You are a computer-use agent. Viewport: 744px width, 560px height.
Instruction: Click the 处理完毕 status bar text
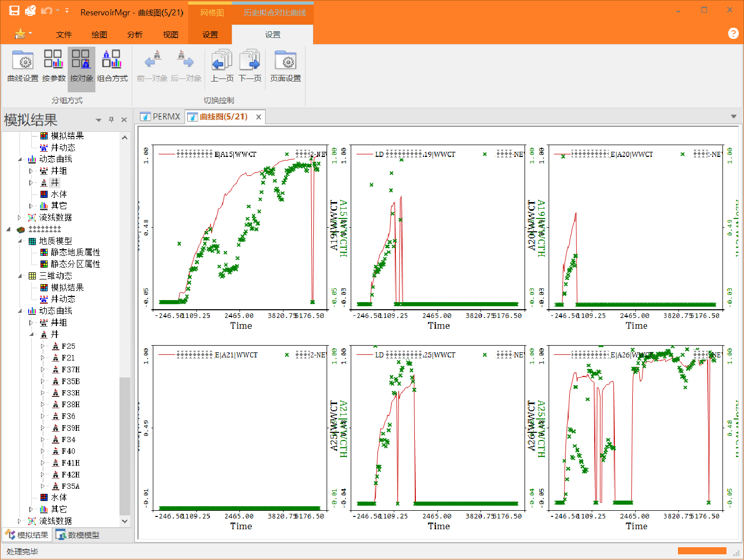tap(22, 552)
